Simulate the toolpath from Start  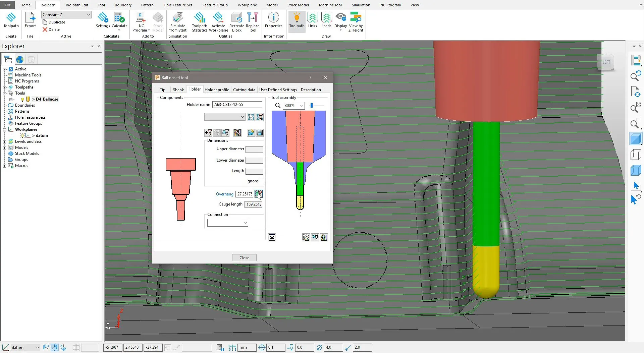point(177,21)
